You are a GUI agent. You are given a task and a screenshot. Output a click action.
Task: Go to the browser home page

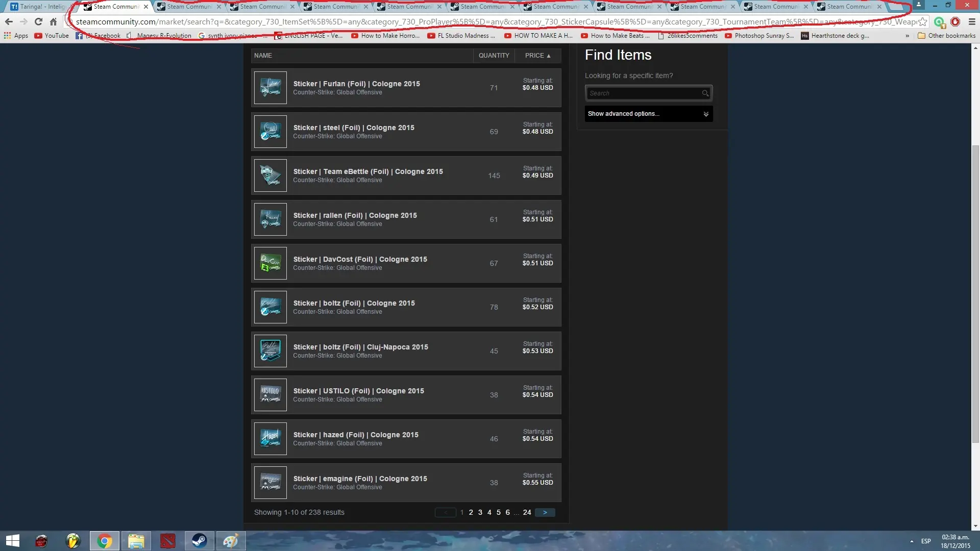pos(53,22)
